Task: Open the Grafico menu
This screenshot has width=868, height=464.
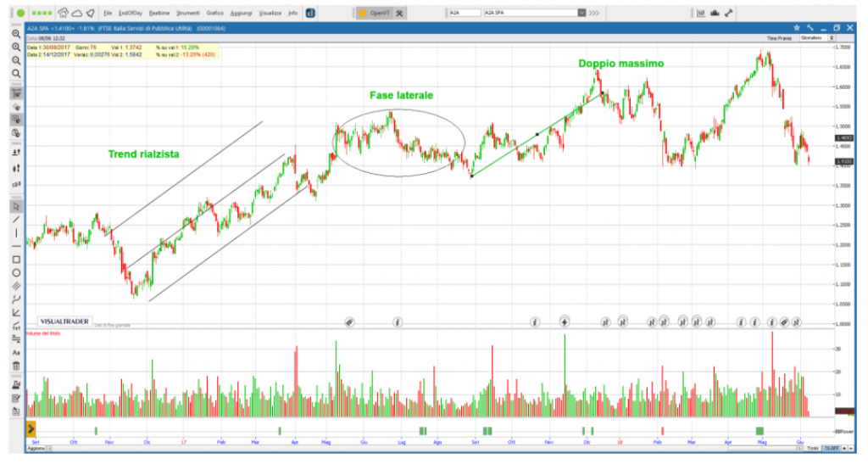Action: [x=214, y=14]
